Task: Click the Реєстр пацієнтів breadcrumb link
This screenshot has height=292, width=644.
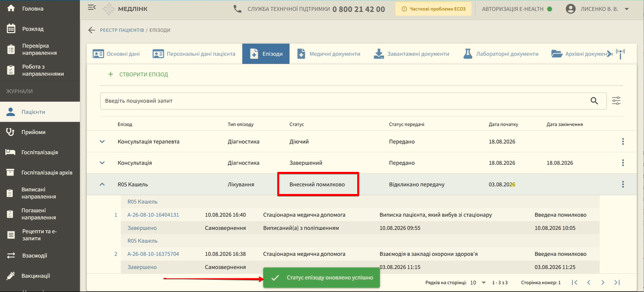Action: pyautogui.click(x=122, y=30)
